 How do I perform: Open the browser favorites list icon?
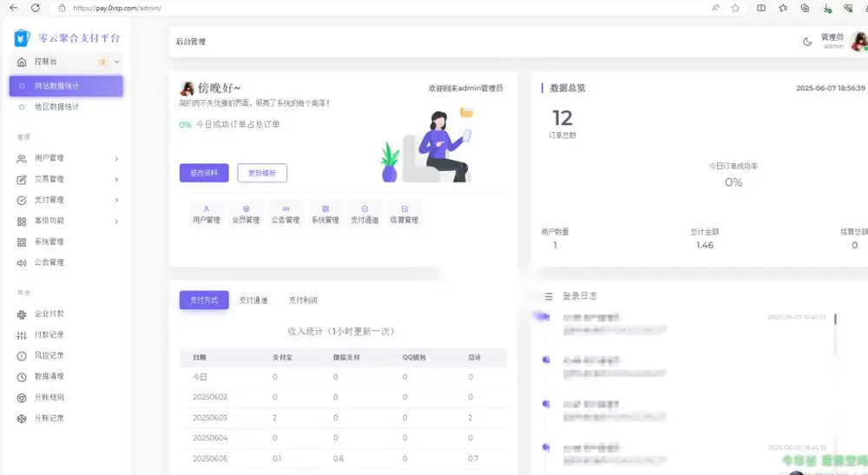pos(783,8)
